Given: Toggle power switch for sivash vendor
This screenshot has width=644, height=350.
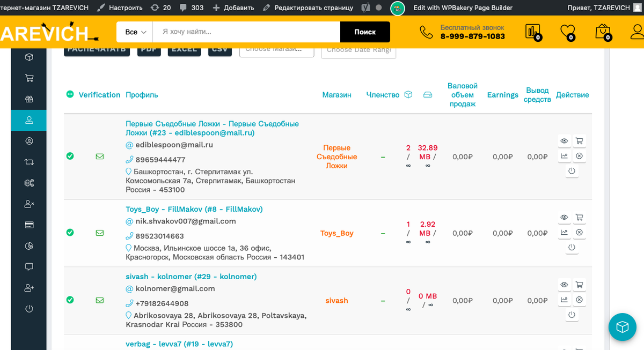Looking at the screenshot, I should click(x=572, y=315).
